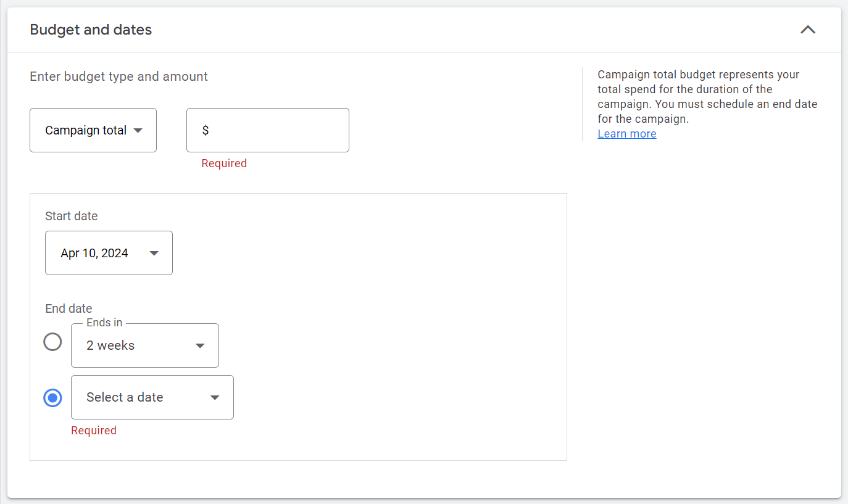Click the Budget and dates section title

point(90,29)
